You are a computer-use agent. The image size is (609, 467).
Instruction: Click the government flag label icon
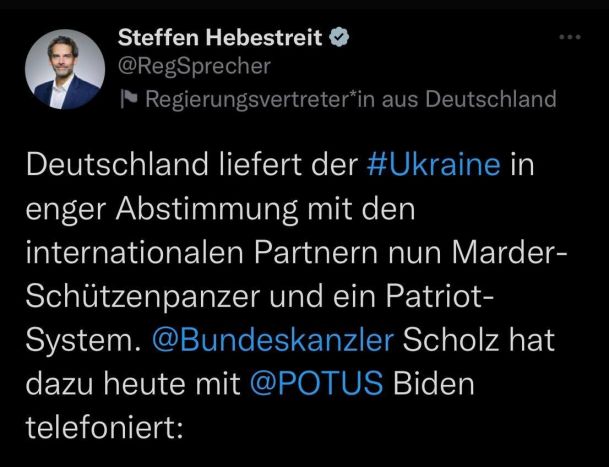tap(128, 99)
